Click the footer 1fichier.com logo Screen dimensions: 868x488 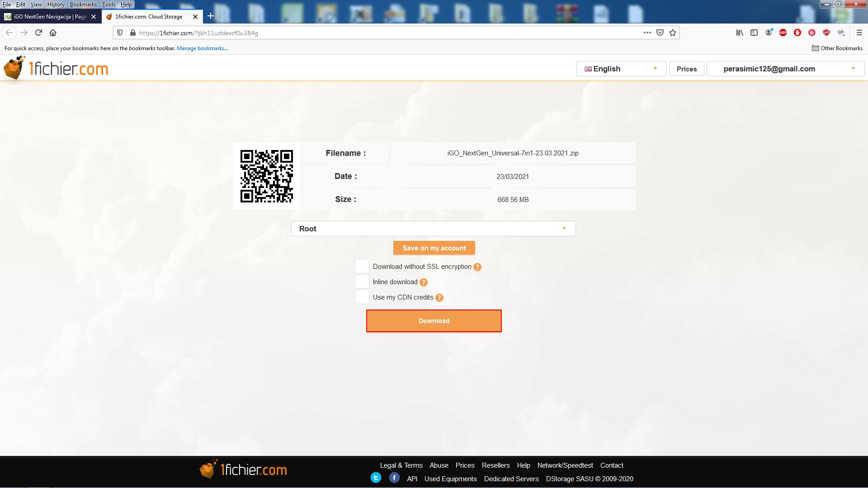click(x=243, y=470)
